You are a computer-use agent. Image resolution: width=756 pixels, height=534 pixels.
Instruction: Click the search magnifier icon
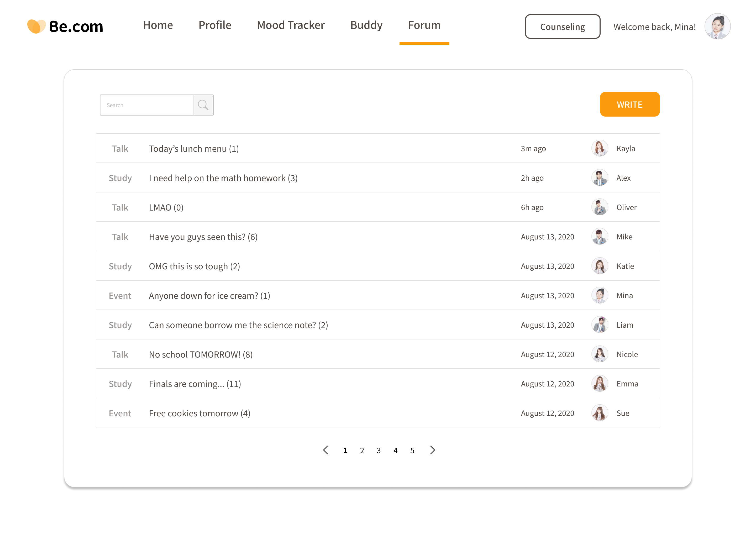203,105
